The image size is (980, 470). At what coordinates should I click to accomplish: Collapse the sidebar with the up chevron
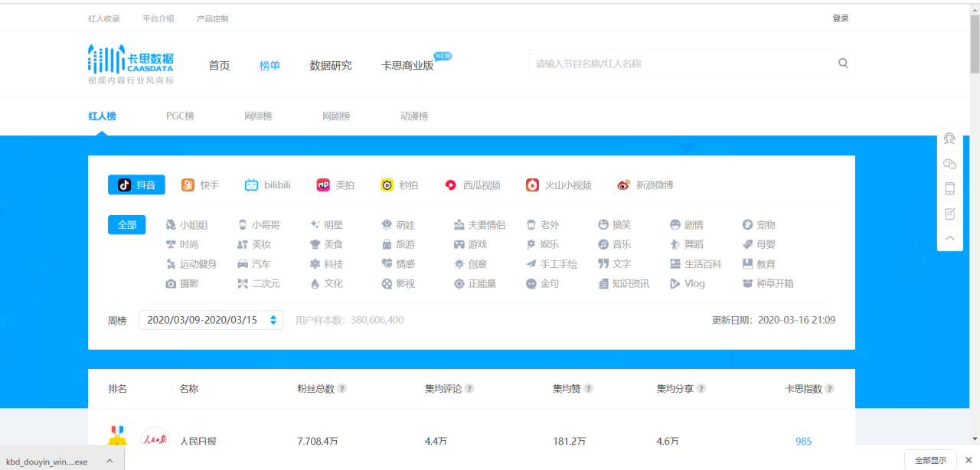[x=949, y=238]
